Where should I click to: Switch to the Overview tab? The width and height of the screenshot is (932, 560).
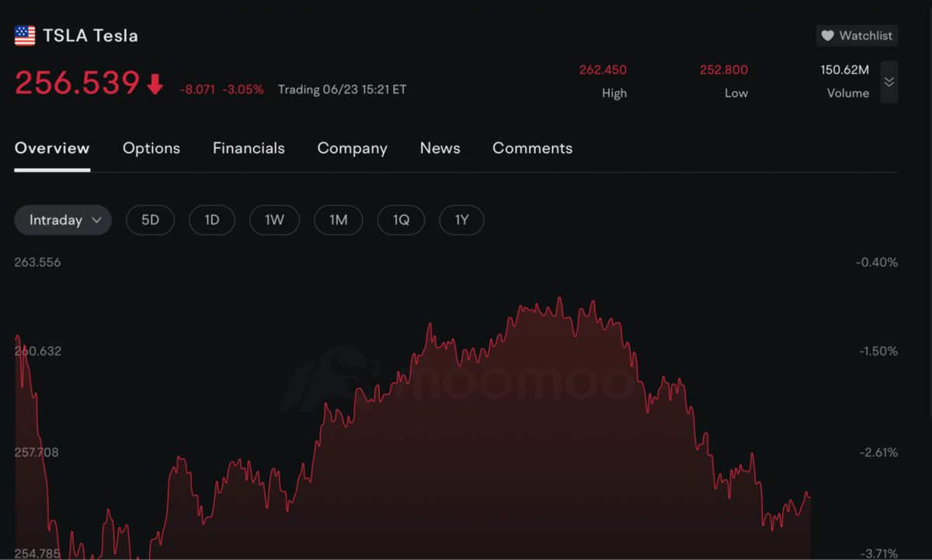point(52,148)
